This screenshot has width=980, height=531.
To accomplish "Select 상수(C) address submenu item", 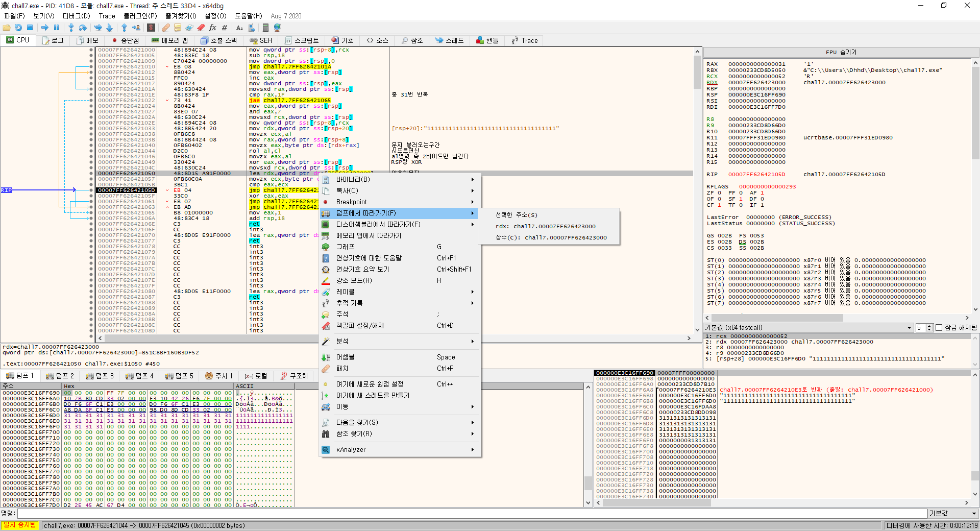I will (x=549, y=237).
